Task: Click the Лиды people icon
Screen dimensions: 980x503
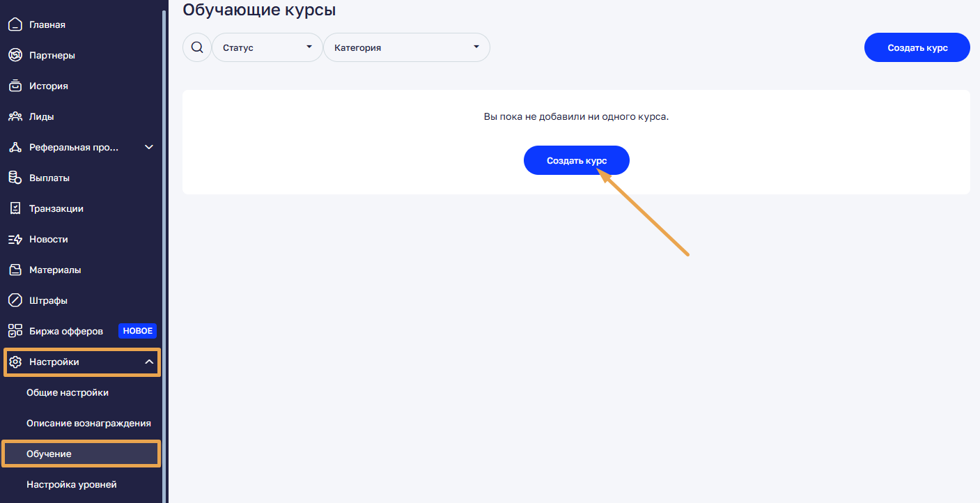Action: pyautogui.click(x=15, y=117)
